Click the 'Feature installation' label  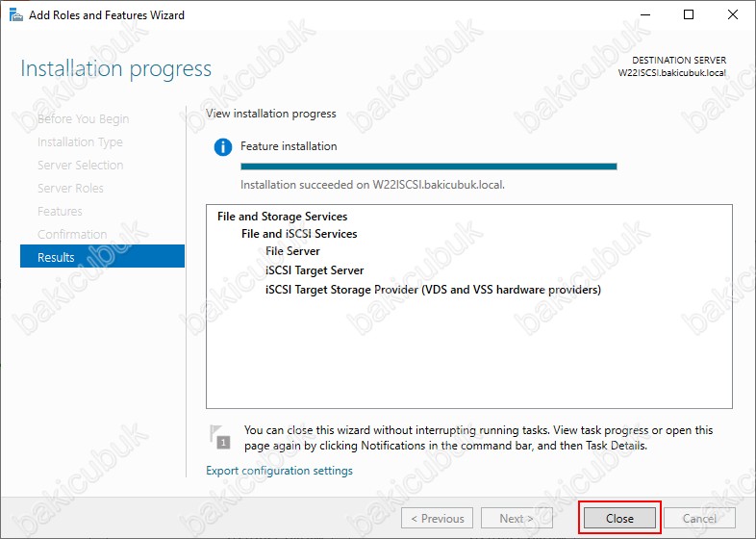289,146
